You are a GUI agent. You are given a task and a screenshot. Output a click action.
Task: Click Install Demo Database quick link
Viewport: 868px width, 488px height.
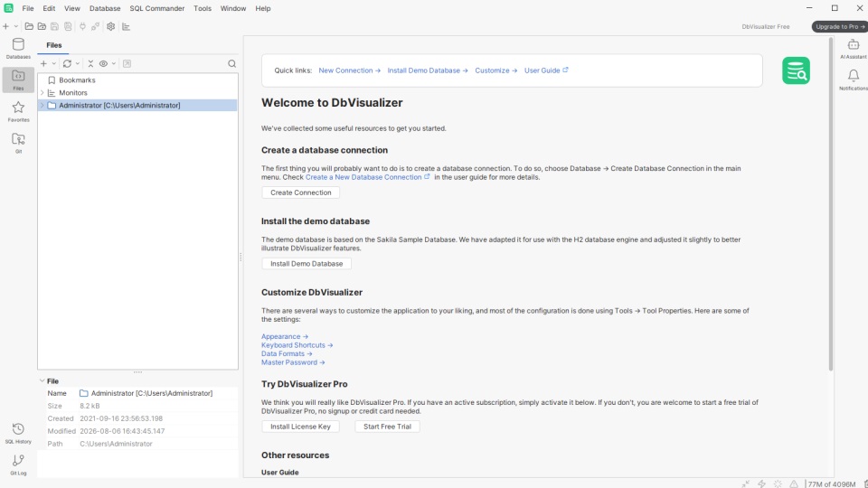tap(428, 70)
